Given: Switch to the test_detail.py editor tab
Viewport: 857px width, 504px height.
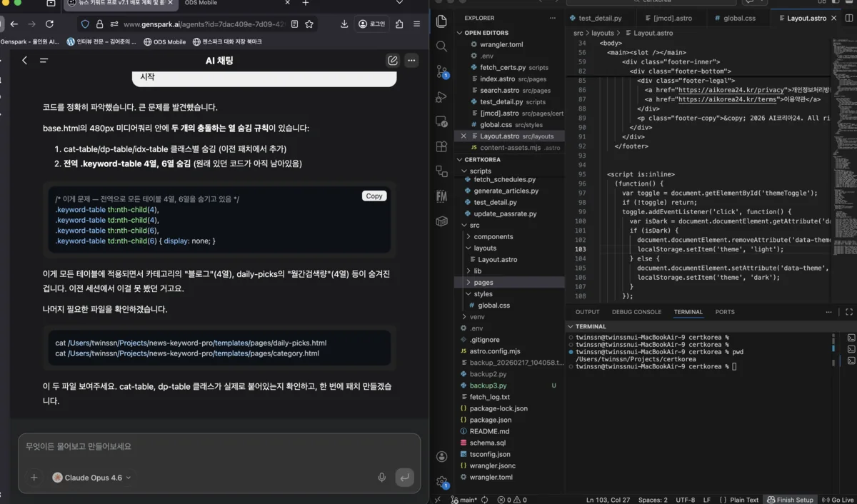Looking at the screenshot, I should pos(601,18).
